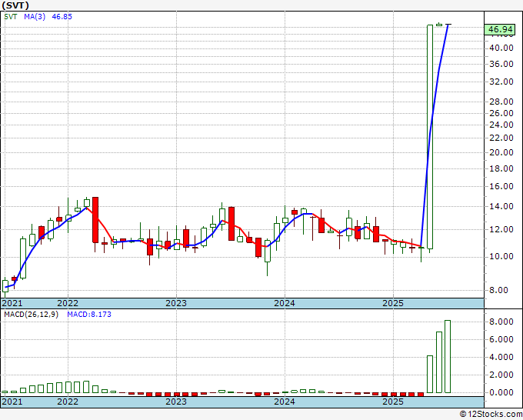Click the 40.00 price axis label
The width and height of the screenshot is (523, 420).
point(501,48)
